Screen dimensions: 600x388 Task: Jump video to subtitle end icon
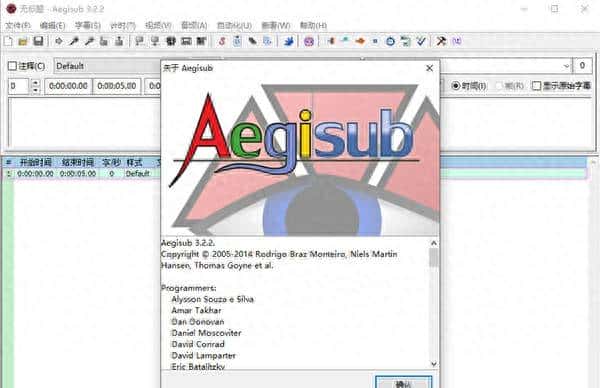click(x=119, y=41)
